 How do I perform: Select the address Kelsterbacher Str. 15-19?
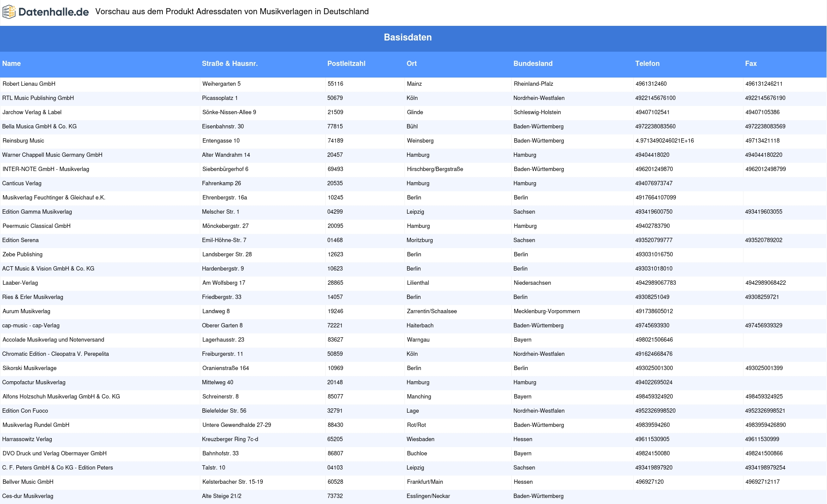(x=233, y=482)
